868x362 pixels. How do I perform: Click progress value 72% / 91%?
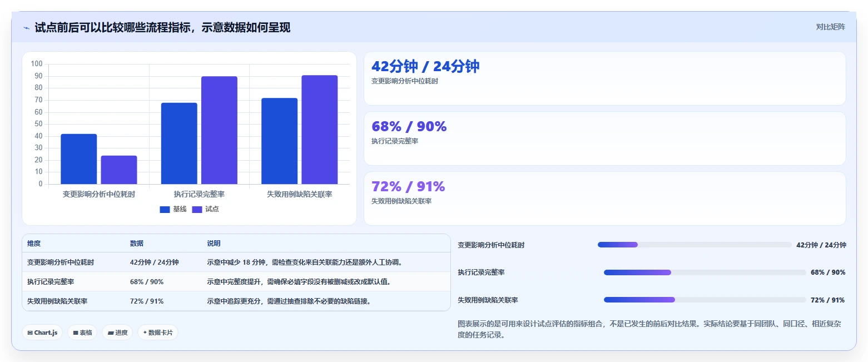(x=828, y=300)
